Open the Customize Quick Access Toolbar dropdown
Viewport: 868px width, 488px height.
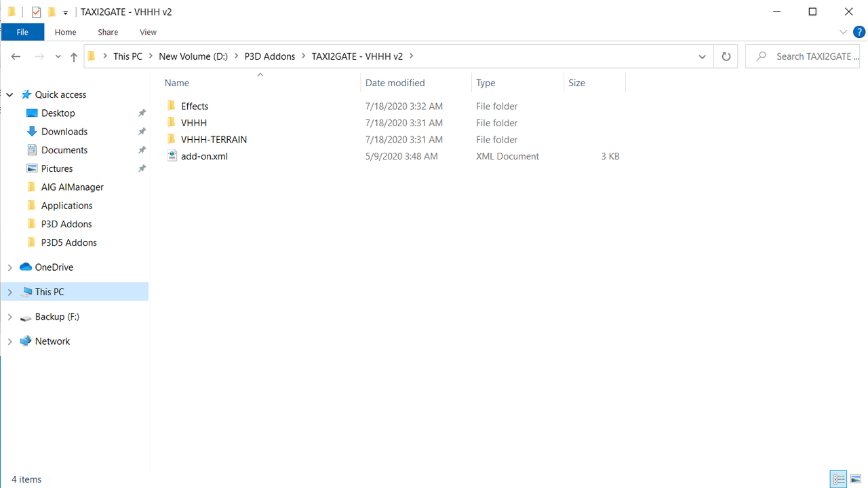[66, 12]
